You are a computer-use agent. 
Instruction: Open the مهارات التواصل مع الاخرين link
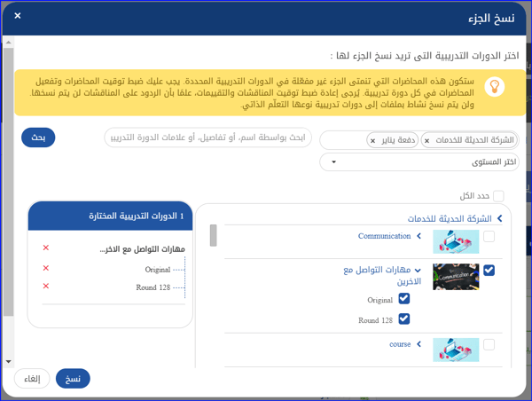[x=381, y=275]
